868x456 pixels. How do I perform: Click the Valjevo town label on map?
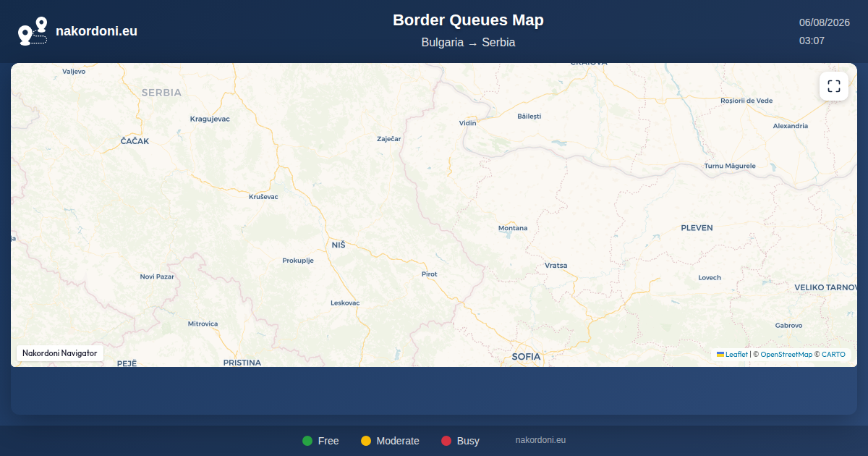point(74,72)
